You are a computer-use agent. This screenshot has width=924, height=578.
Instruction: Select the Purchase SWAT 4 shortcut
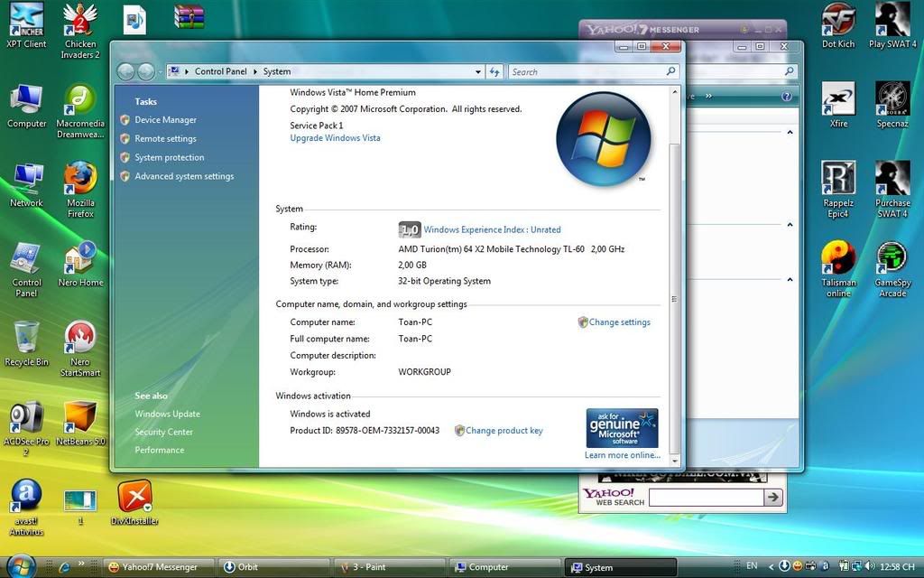pos(892,190)
